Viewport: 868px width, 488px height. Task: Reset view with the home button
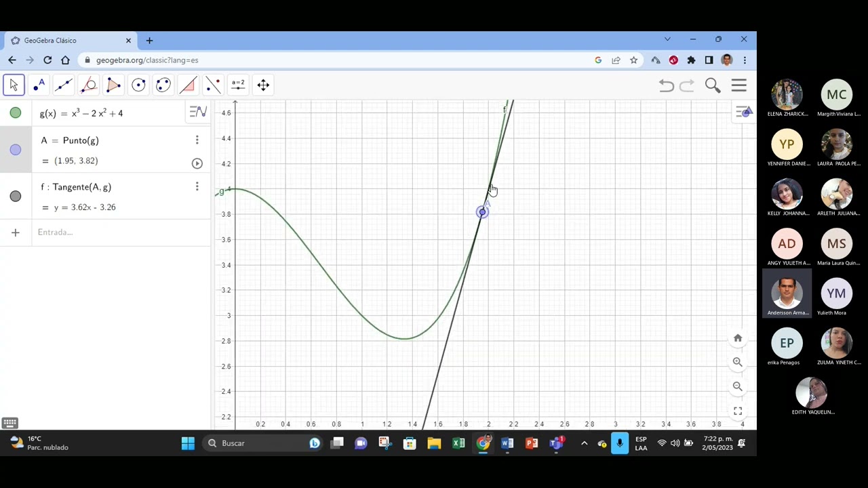click(738, 338)
